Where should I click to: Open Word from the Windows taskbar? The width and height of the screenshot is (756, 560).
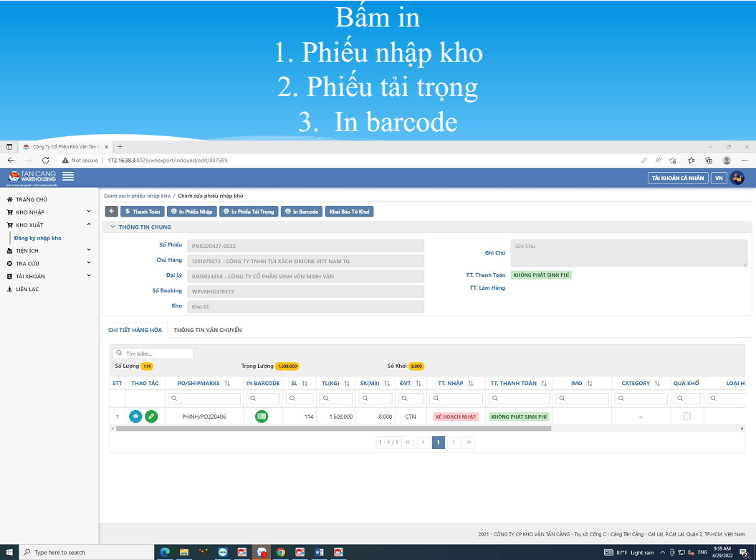click(x=319, y=552)
